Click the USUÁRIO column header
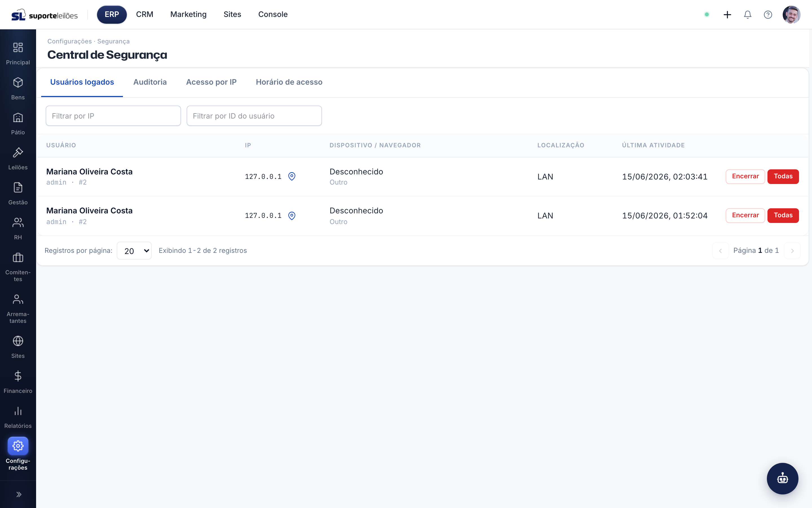The image size is (812, 508). [x=61, y=145]
